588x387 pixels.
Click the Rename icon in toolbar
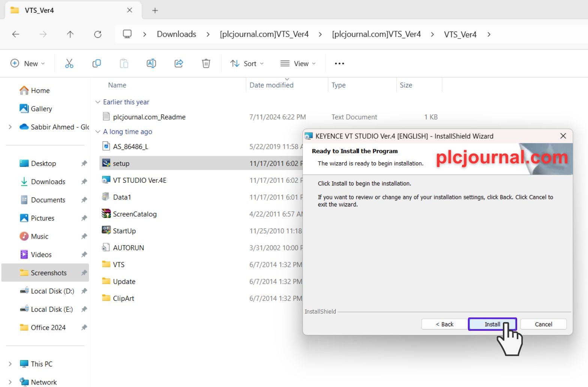pos(151,64)
